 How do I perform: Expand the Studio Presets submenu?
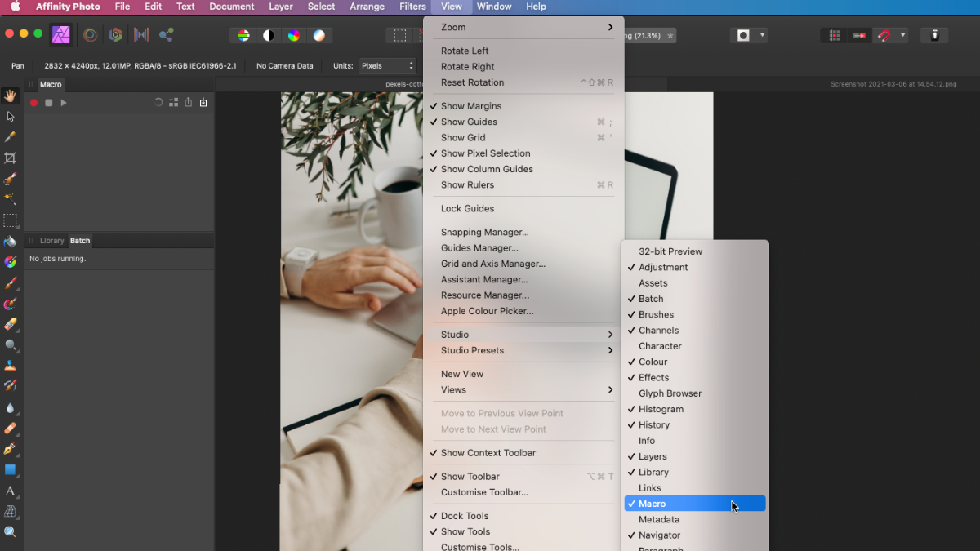pyautogui.click(x=523, y=350)
